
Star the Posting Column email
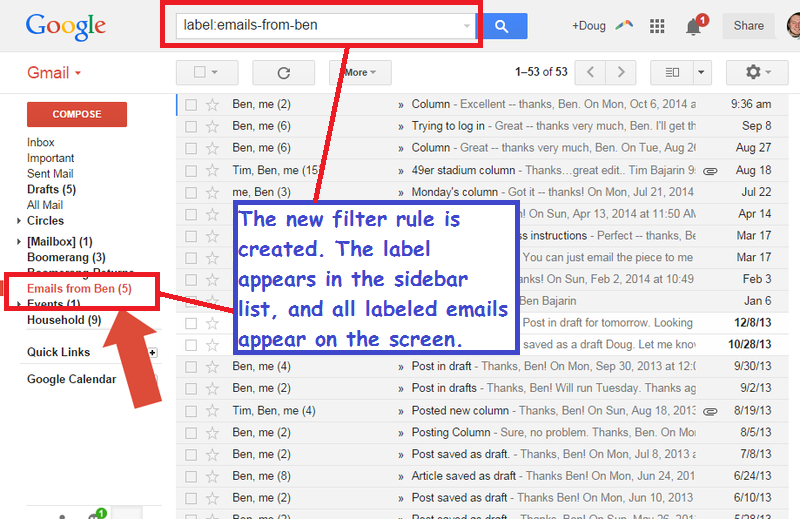point(212,433)
